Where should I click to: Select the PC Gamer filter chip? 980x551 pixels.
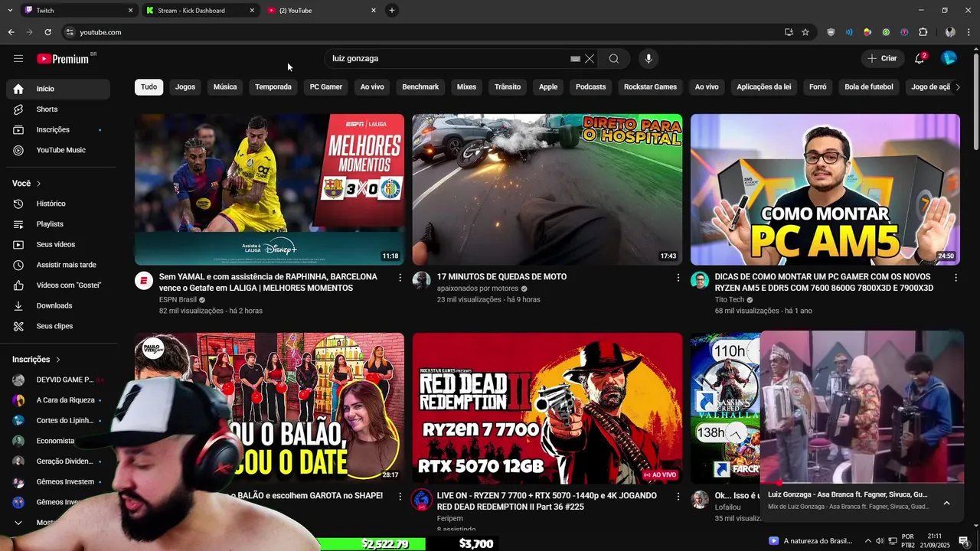(326, 87)
